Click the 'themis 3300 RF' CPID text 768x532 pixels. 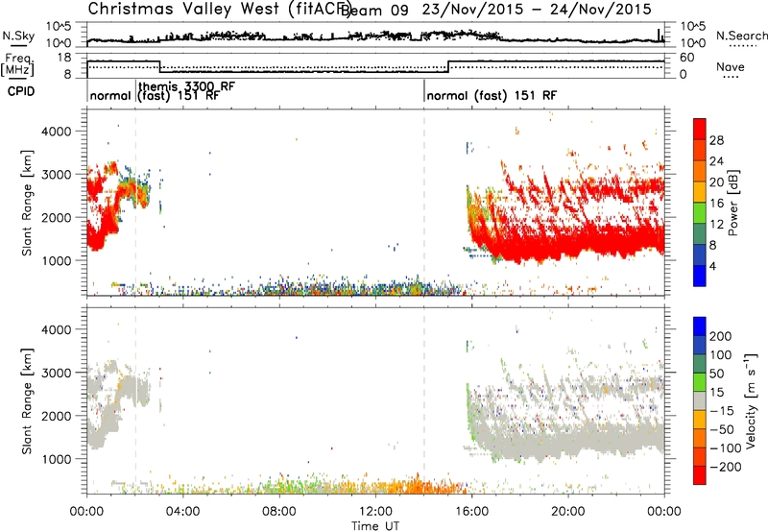coord(186,86)
